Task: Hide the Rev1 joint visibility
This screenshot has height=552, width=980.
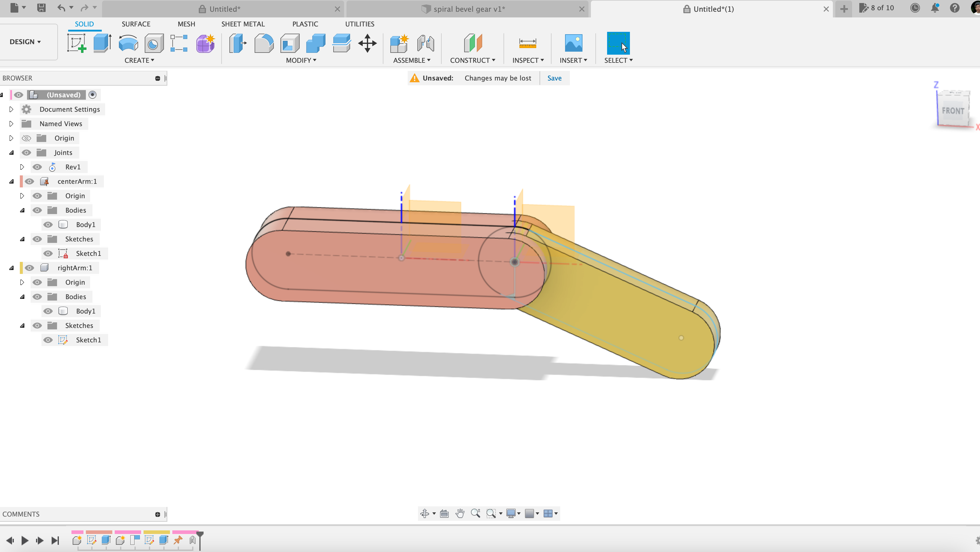Action: click(x=37, y=167)
